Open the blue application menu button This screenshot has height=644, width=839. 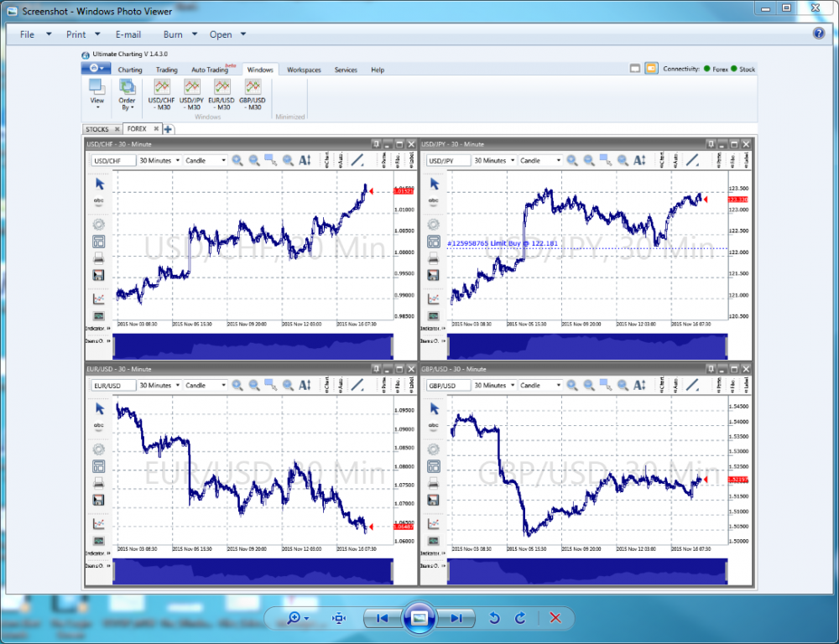[x=96, y=69]
